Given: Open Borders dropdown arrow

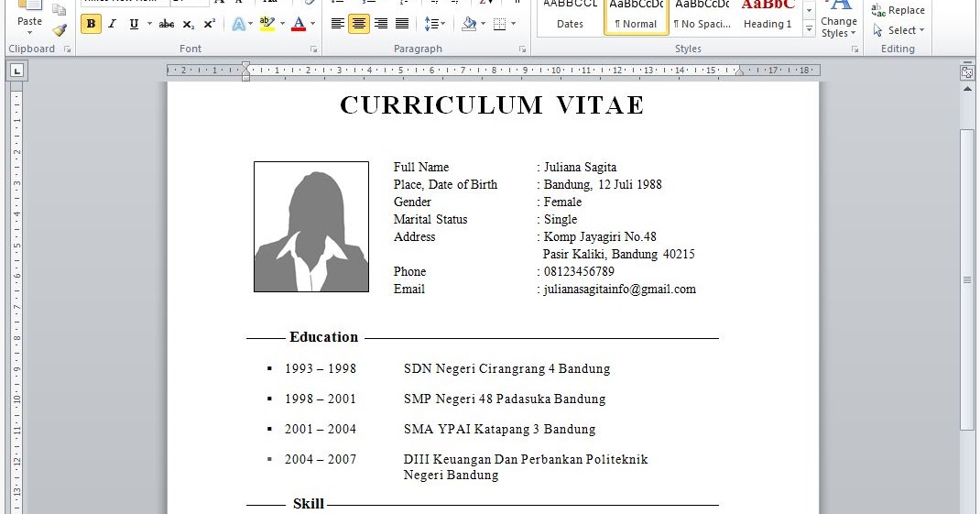Looking at the screenshot, I should coord(513,24).
